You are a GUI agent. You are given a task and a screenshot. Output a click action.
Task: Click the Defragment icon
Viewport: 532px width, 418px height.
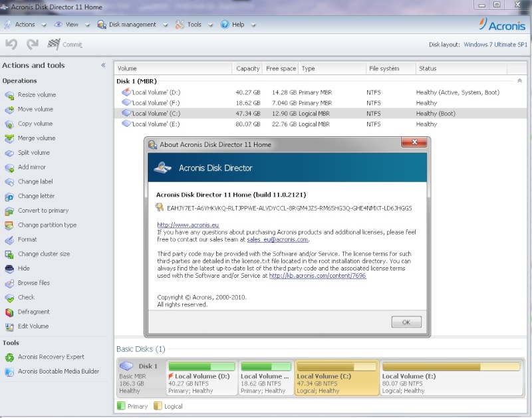click(9, 312)
